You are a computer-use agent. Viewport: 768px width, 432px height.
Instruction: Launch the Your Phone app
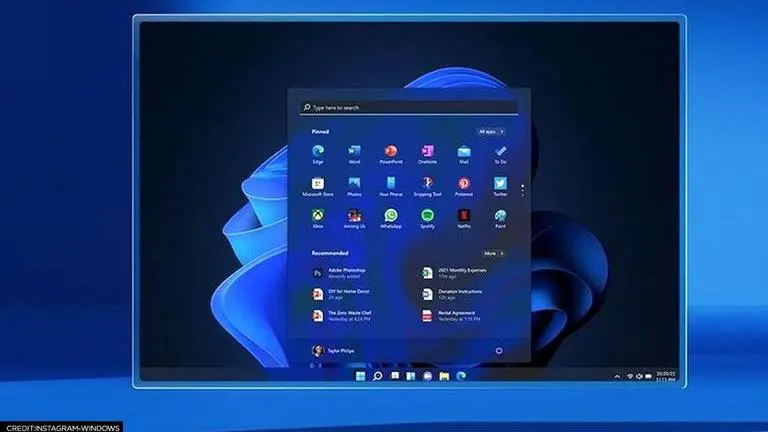coord(391,187)
